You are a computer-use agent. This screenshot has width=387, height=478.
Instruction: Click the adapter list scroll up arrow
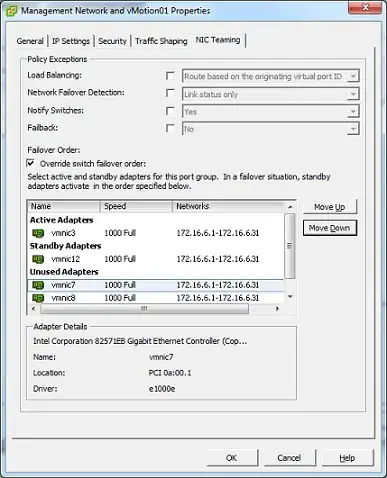[x=290, y=207]
